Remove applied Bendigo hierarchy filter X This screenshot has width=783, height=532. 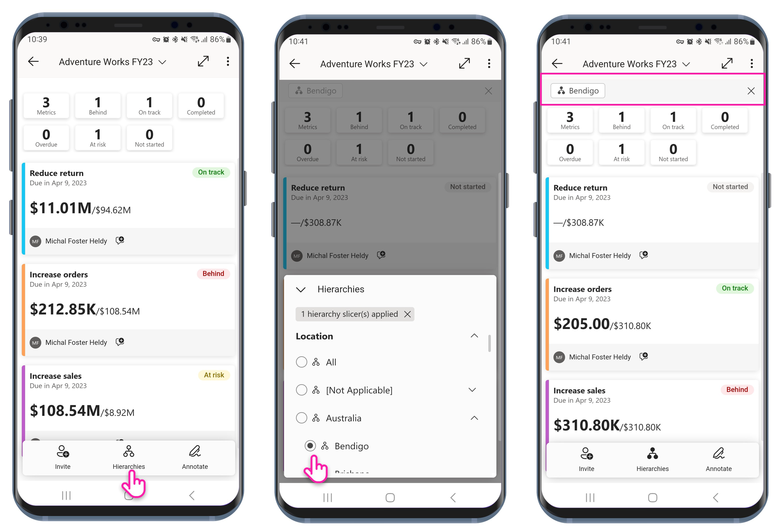751,90
